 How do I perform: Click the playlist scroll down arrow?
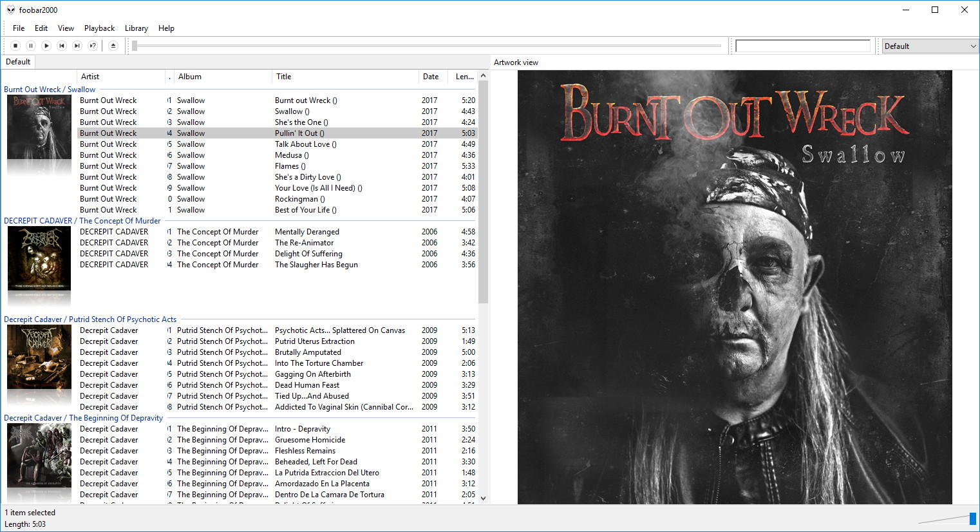click(x=484, y=499)
